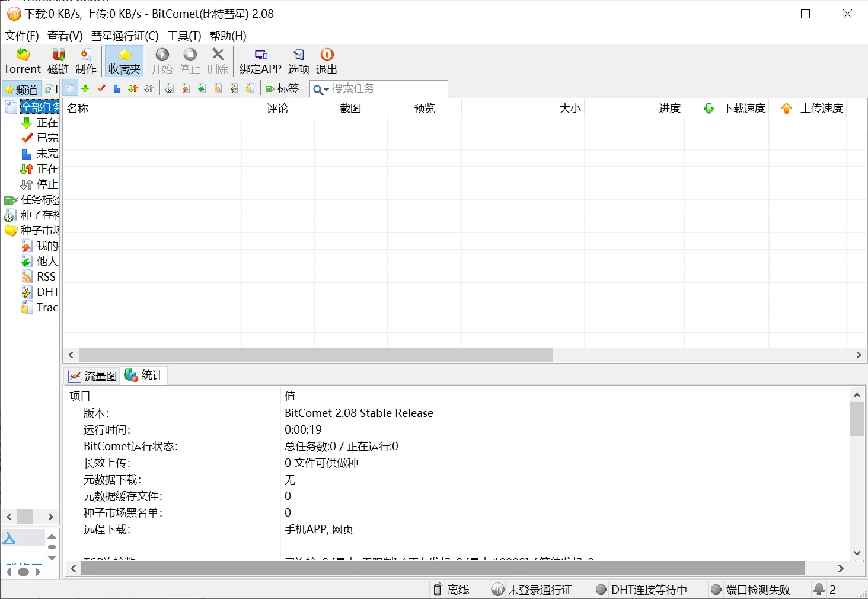Sort by the 大小 size column header
This screenshot has width=868, height=599.
coord(524,108)
